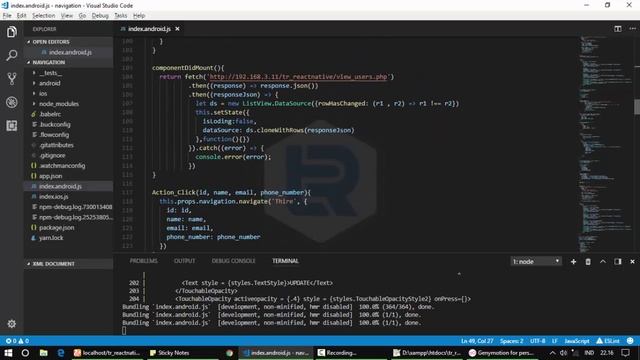640x360 pixels.
Task: Show hidden system tray icons
Action: pos(552,353)
